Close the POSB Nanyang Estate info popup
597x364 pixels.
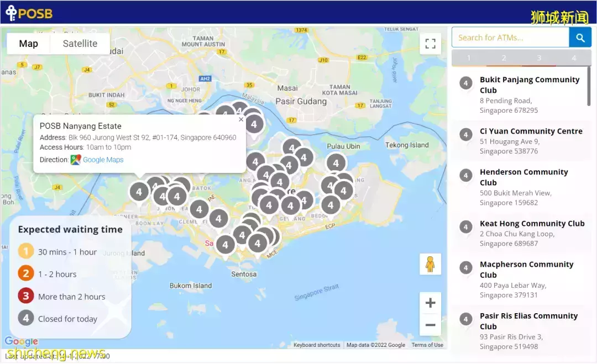click(x=241, y=119)
